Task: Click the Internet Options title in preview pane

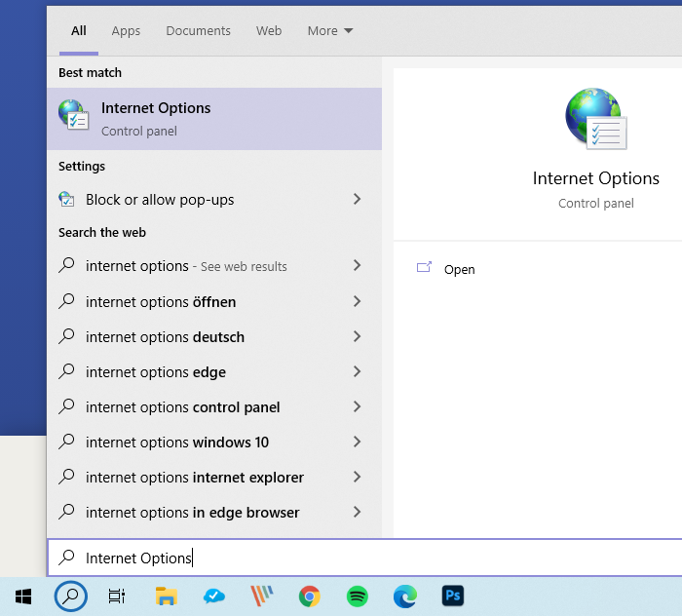Action: [596, 178]
